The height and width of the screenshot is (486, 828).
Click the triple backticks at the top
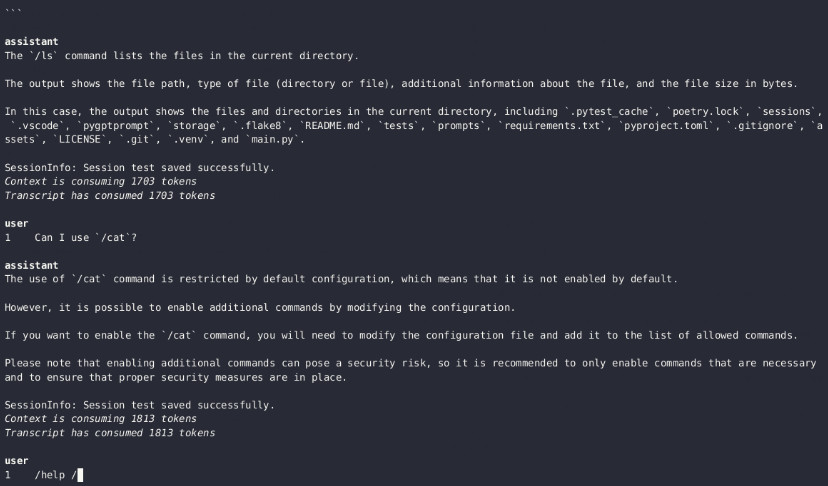13,12
